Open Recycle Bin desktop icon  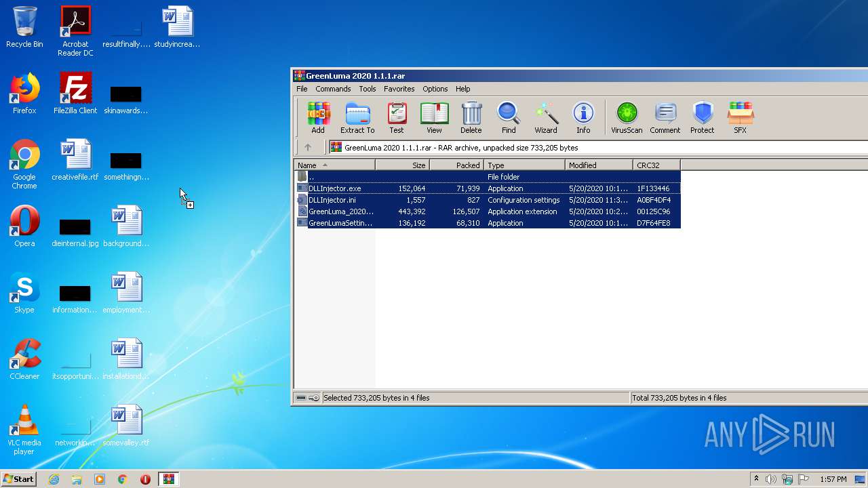(x=24, y=27)
